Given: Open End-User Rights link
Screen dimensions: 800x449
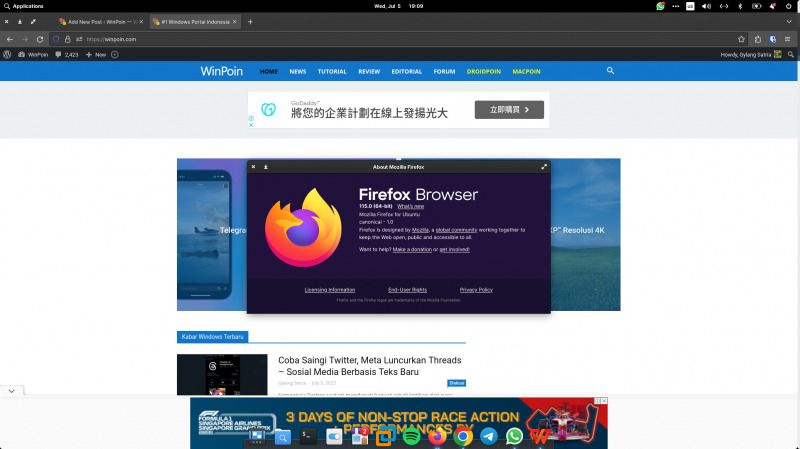Looking at the screenshot, I should 407,290.
